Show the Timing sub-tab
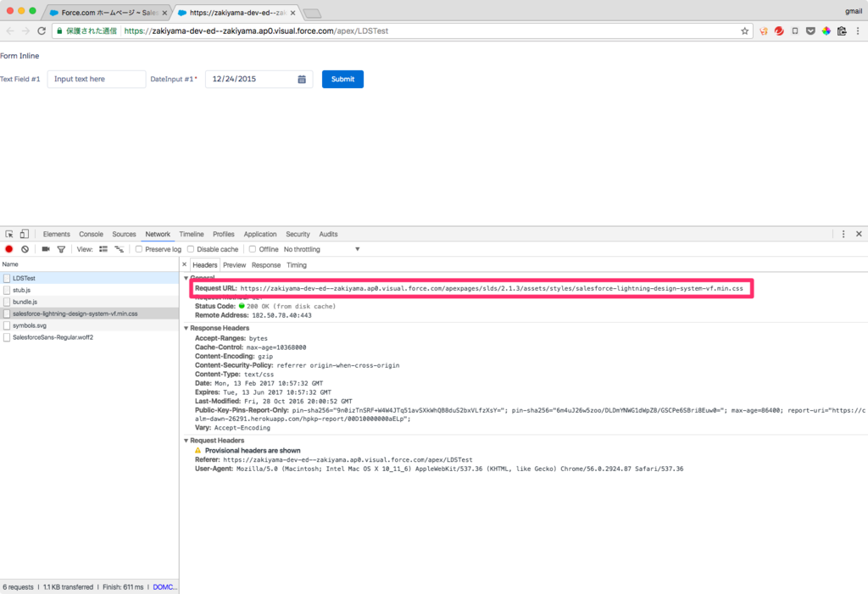 pos(297,265)
